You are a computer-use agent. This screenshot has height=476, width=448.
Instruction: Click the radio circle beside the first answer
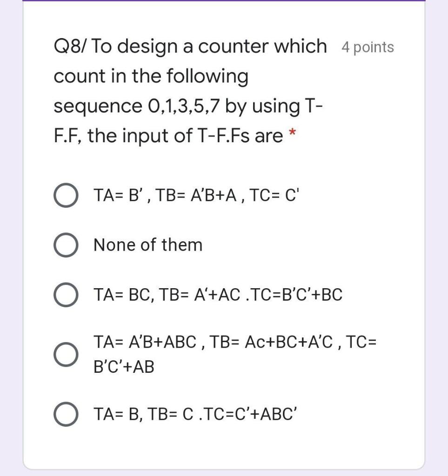pos(67,194)
